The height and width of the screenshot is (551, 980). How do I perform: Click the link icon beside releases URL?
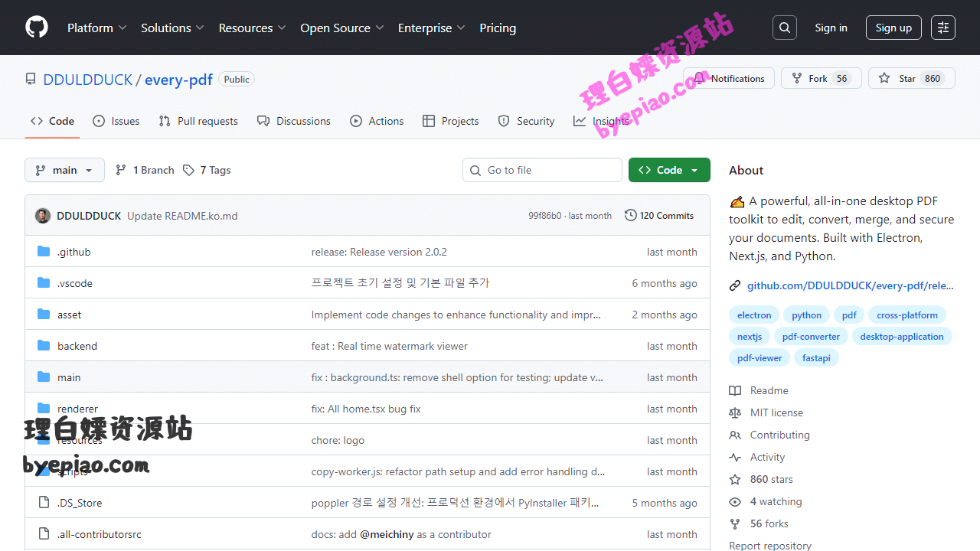click(x=735, y=285)
